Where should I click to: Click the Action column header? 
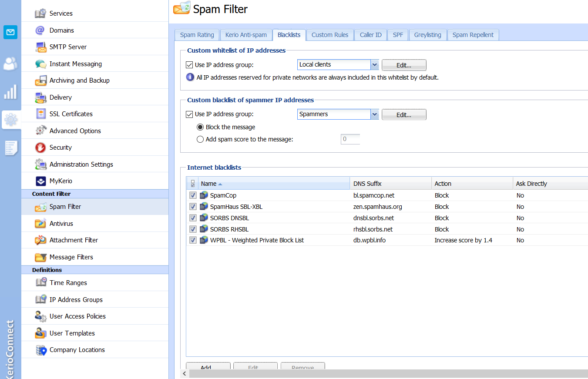[x=472, y=184]
